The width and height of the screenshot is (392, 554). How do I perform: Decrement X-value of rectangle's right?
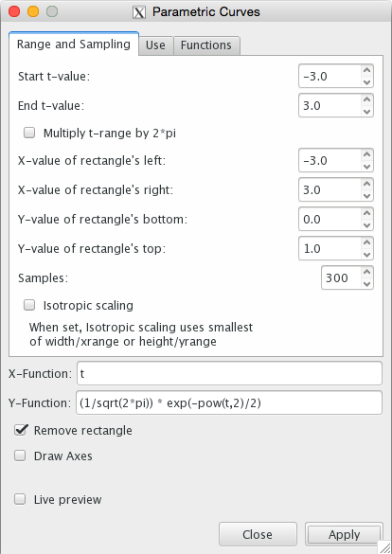tap(367, 196)
